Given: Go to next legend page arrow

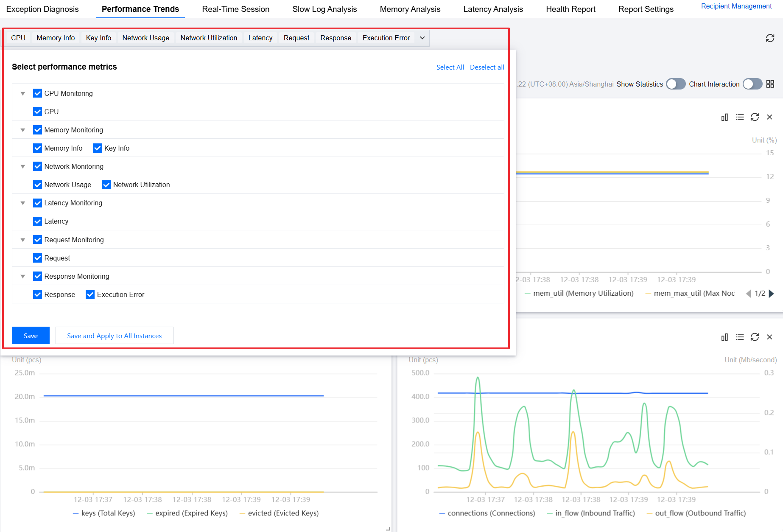Looking at the screenshot, I should [772, 294].
